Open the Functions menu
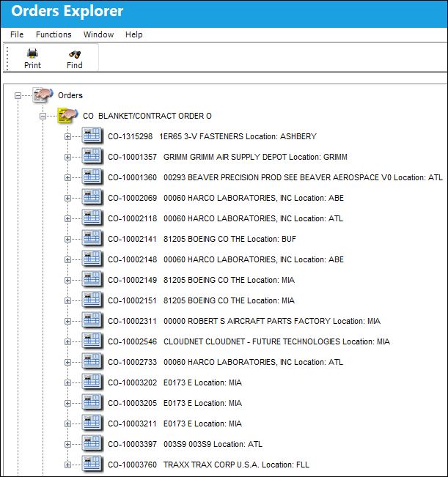This screenshot has width=448, height=477. tap(54, 34)
